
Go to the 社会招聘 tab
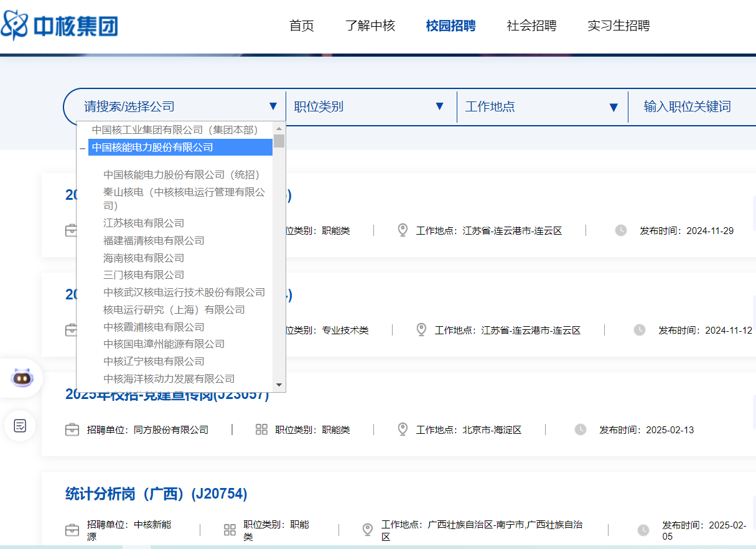531,26
